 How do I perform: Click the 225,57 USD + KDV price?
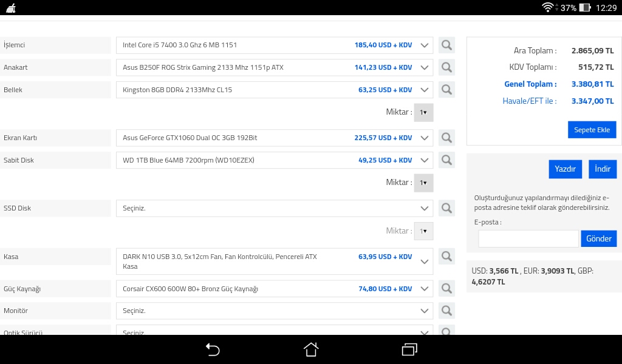click(x=383, y=138)
